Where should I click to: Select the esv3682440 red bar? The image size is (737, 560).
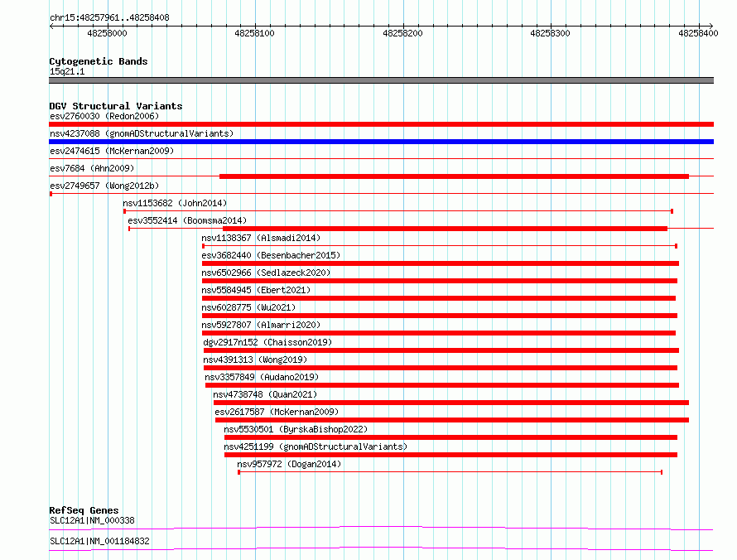coord(441,263)
